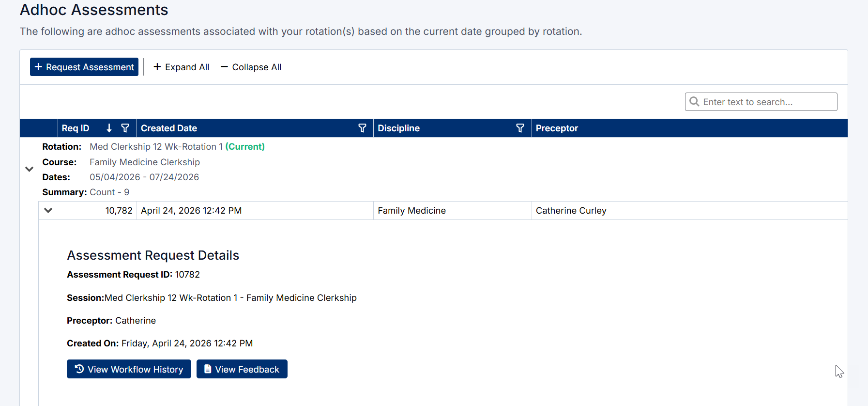
Task: Click the Preceptor column header
Action: click(557, 128)
